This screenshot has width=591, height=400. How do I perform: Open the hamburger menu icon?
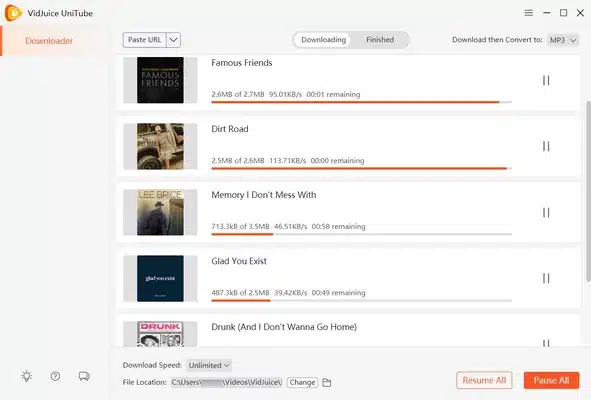click(x=528, y=13)
